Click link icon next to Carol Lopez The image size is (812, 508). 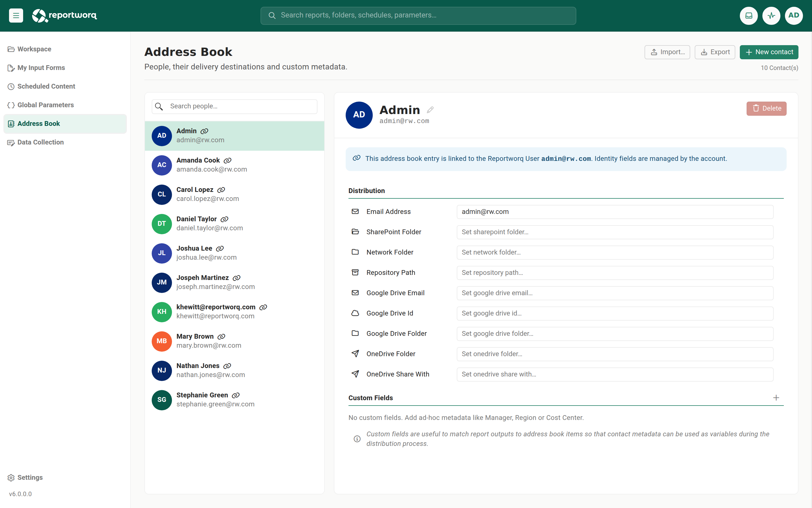tap(221, 190)
